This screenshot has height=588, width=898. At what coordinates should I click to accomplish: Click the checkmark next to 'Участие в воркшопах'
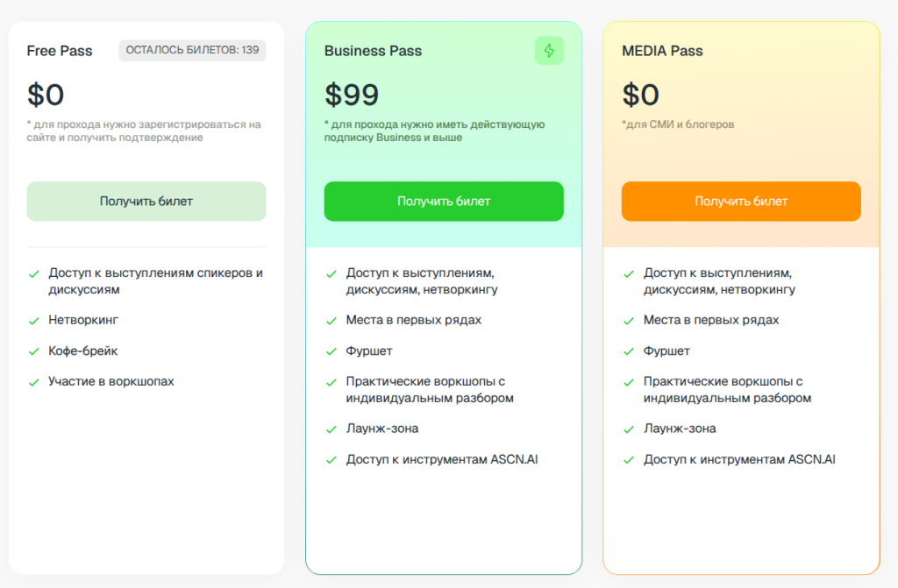(33, 382)
